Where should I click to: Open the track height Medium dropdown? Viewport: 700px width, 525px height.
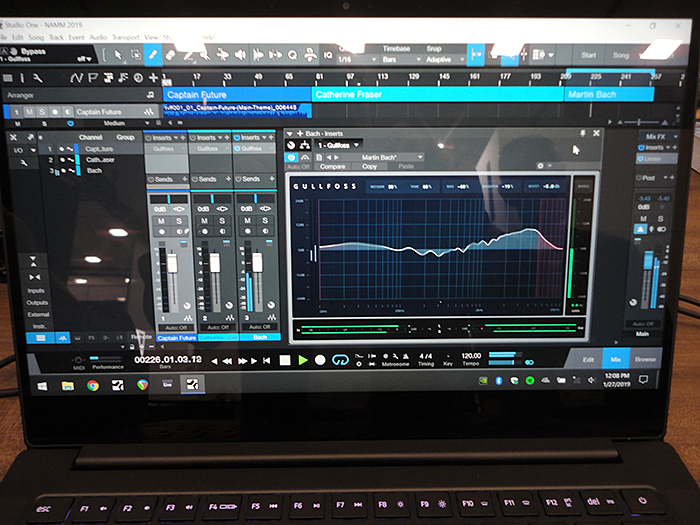coord(121,123)
